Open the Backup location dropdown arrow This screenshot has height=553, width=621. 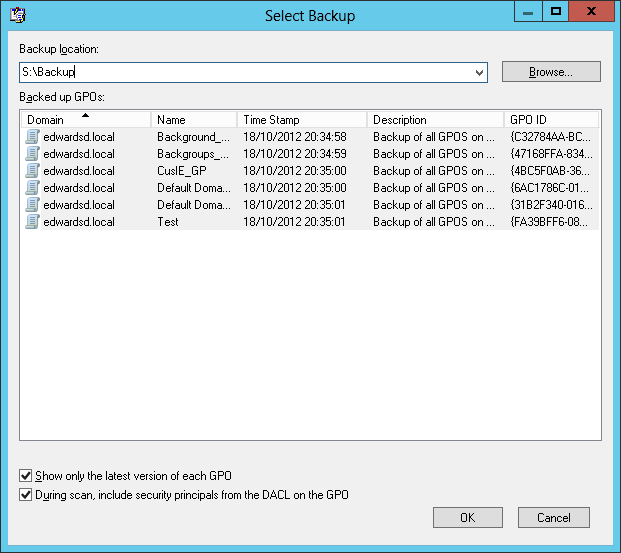click(479, 72)
